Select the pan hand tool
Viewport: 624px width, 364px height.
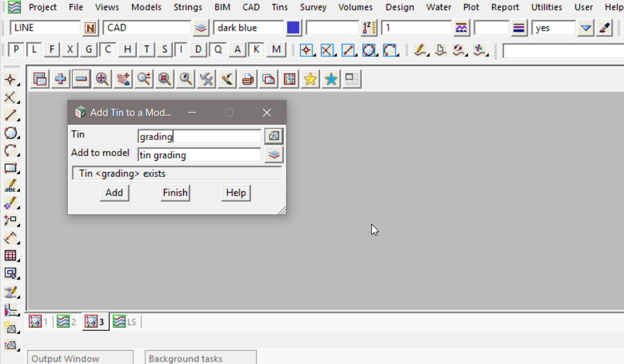[123, 79]
